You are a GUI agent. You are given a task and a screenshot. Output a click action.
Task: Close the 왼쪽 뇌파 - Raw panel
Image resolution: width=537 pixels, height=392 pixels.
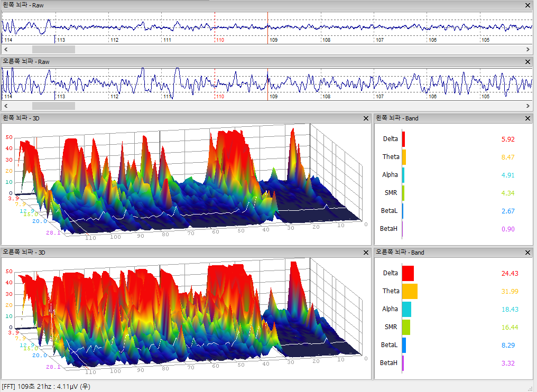pyautogui.click(x=528, y=5)
